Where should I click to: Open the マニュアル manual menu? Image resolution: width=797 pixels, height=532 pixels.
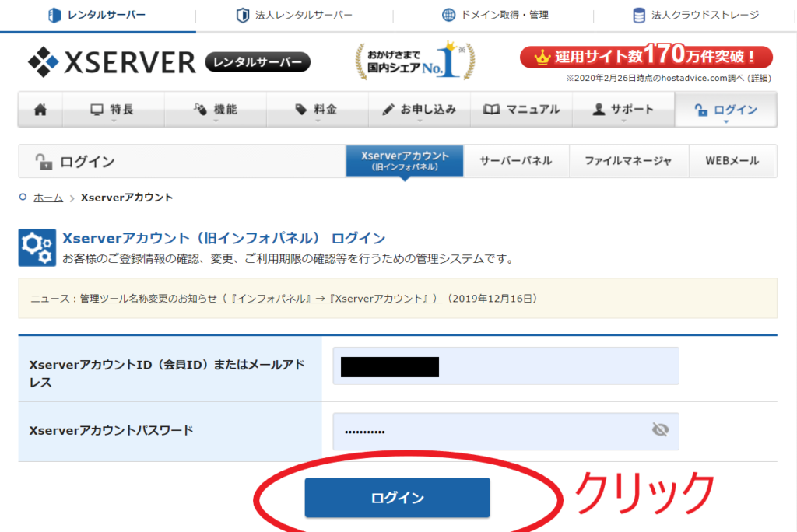tap(521, 109)
